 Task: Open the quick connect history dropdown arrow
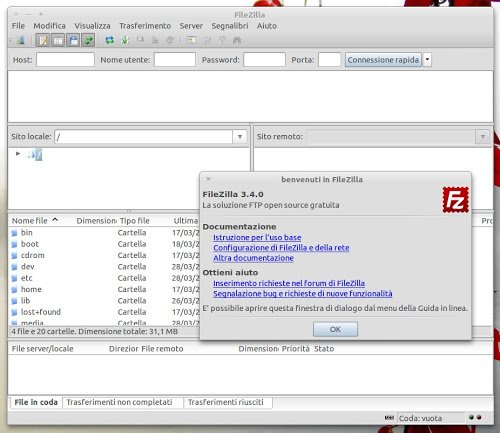click(x=427, y=60)
